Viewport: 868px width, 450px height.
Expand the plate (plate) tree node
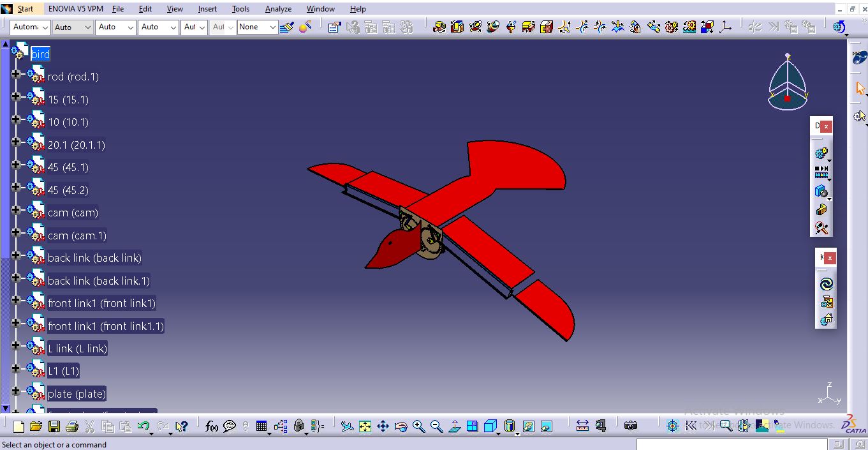pos(16,391)
